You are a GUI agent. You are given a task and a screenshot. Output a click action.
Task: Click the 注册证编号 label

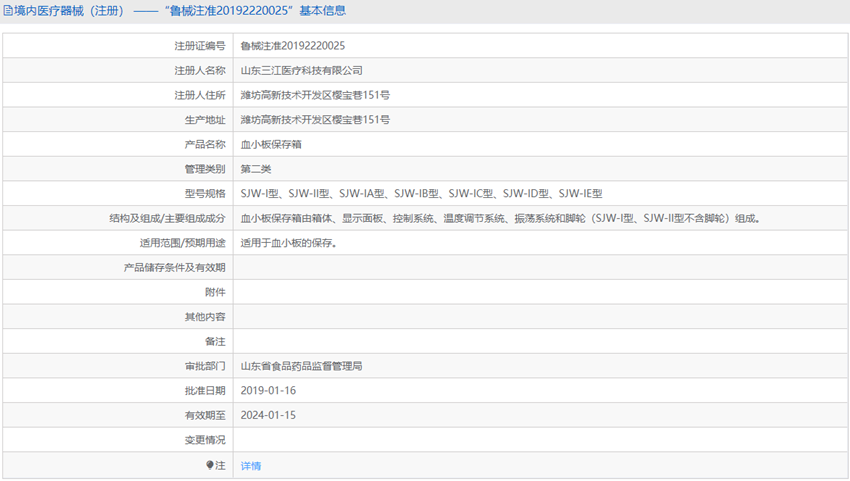pos(199,46)
